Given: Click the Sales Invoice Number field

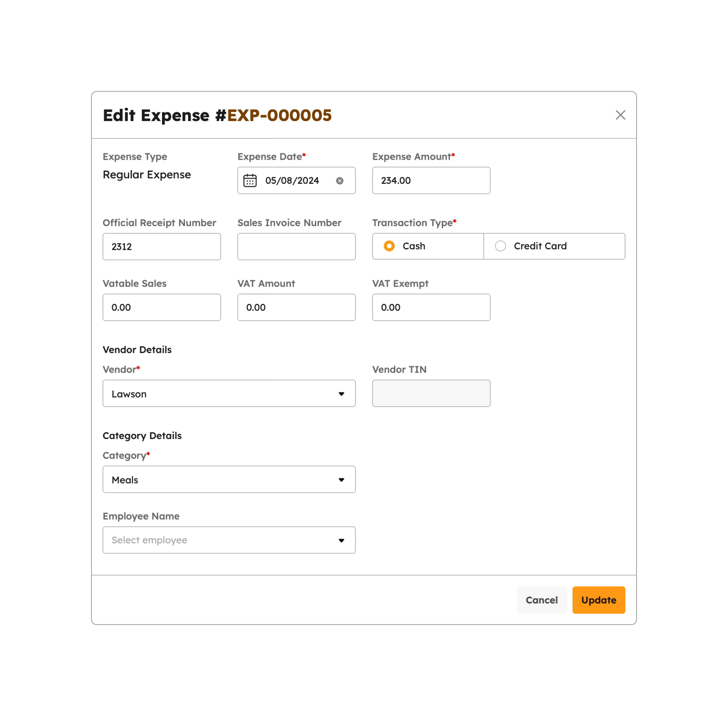Looking at the screenshot, I should coord(296,247).
